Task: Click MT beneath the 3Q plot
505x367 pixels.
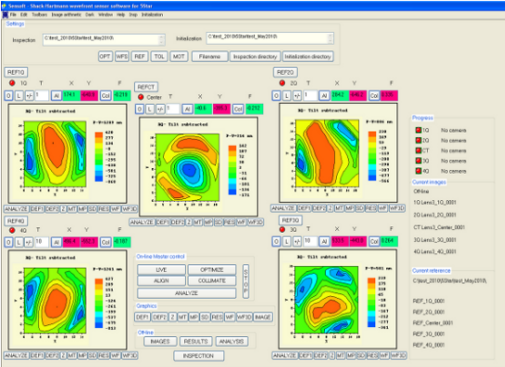Action: point(339,356)
